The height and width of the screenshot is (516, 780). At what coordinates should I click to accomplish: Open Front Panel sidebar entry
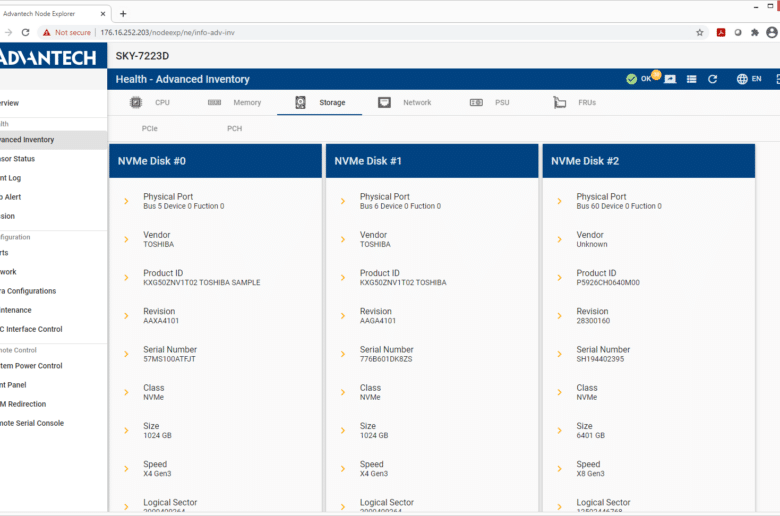point(53,385)
